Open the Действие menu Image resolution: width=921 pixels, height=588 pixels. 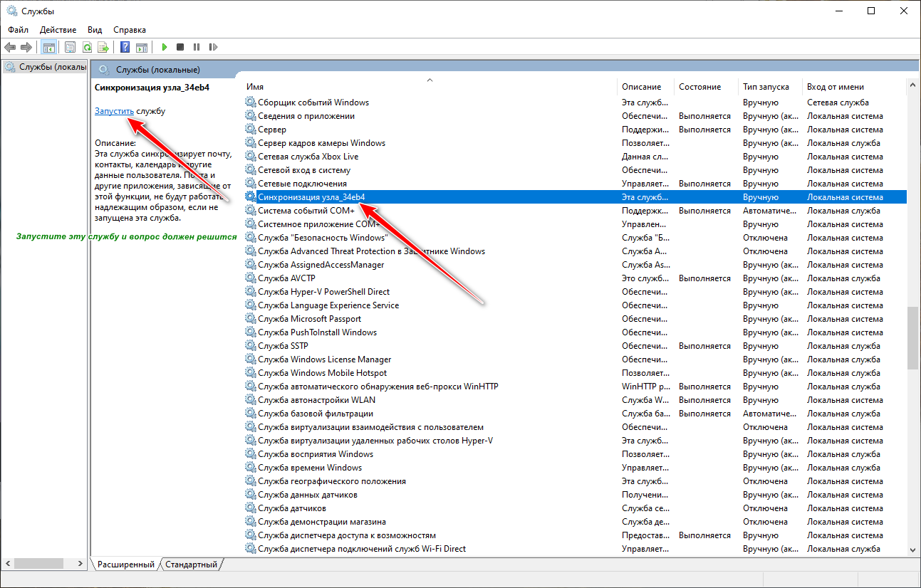tap(58, 30)
